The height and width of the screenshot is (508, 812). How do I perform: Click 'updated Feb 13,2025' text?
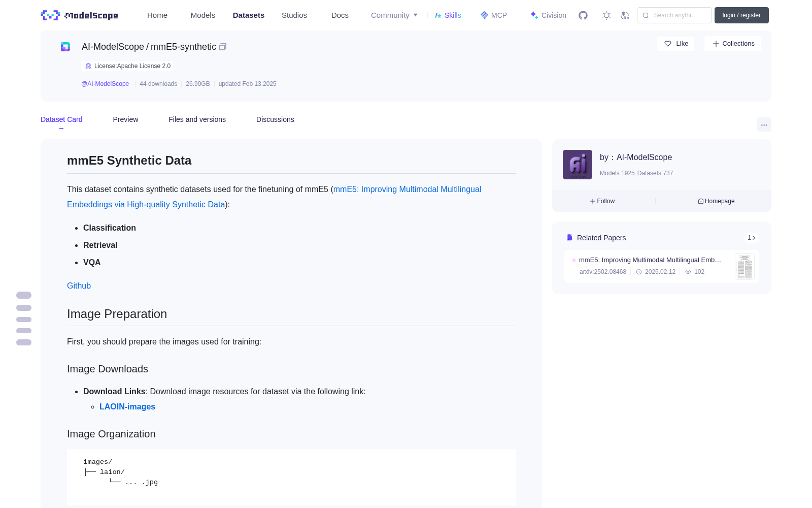point(248,84)
